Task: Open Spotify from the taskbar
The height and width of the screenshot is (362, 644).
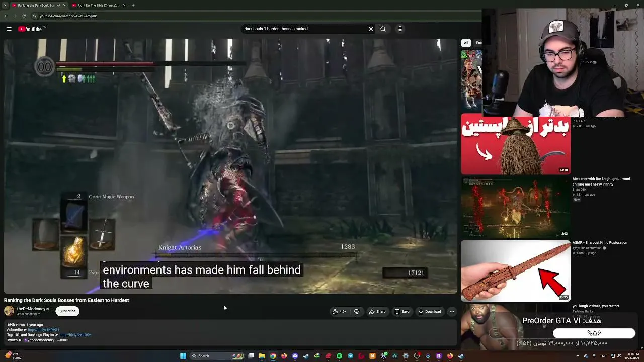Action: click(339, 356)
